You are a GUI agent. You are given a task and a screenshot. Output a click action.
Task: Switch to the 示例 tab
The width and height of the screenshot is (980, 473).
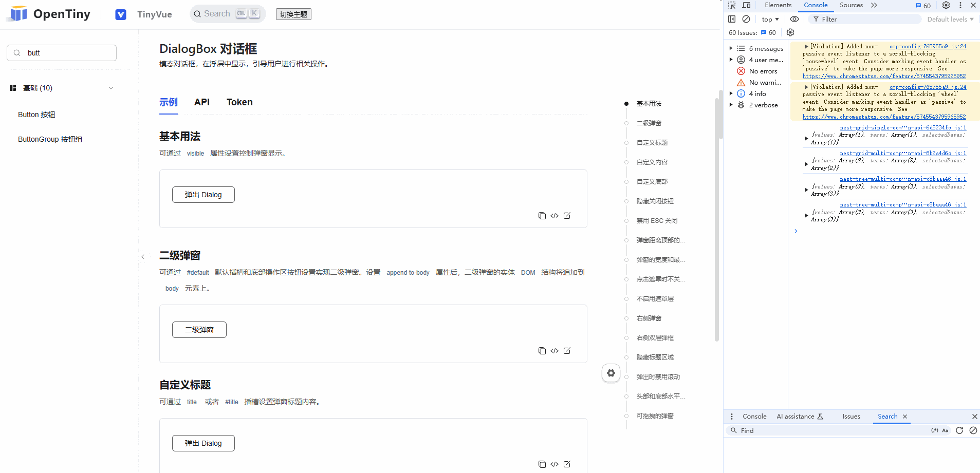pos(168,102)
